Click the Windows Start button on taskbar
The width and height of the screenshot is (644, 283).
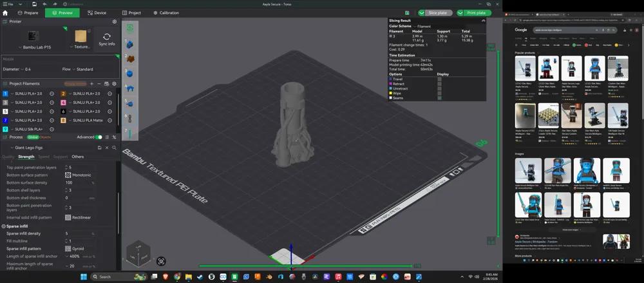84,277
